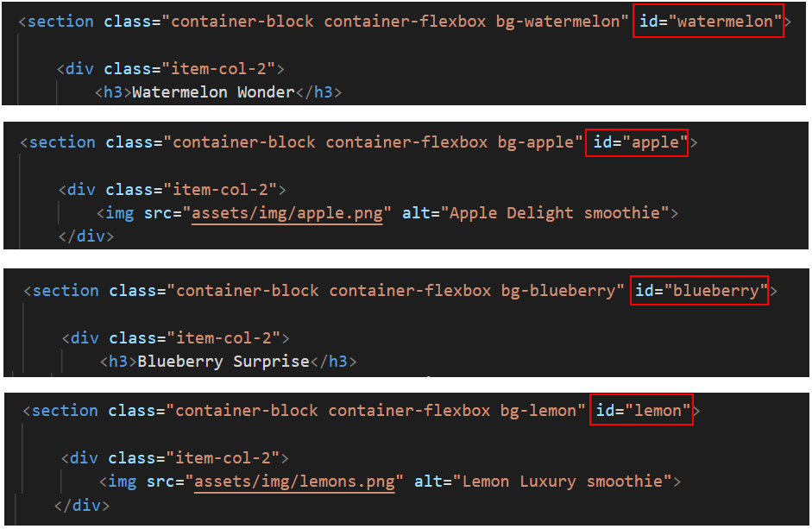Click the id="apple" attribute in red box
This screenshot has height=529, width=812.
click(637, 142)
